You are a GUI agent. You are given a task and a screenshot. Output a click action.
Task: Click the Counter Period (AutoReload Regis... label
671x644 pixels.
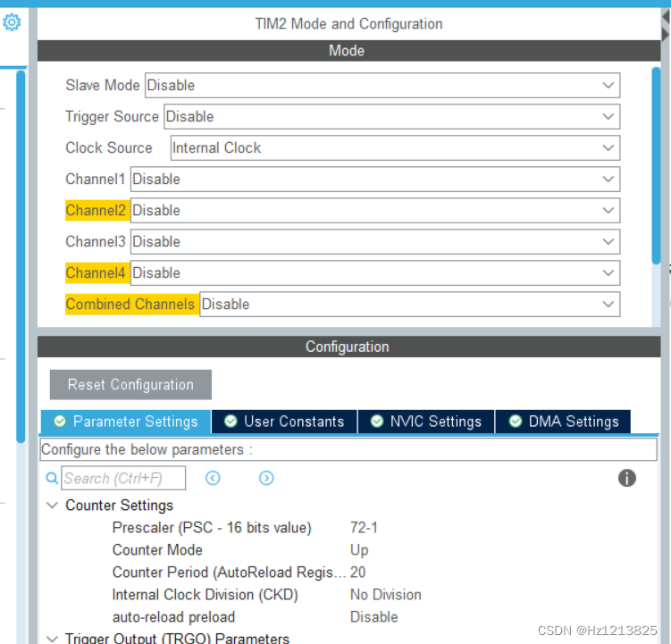point(229,573)
